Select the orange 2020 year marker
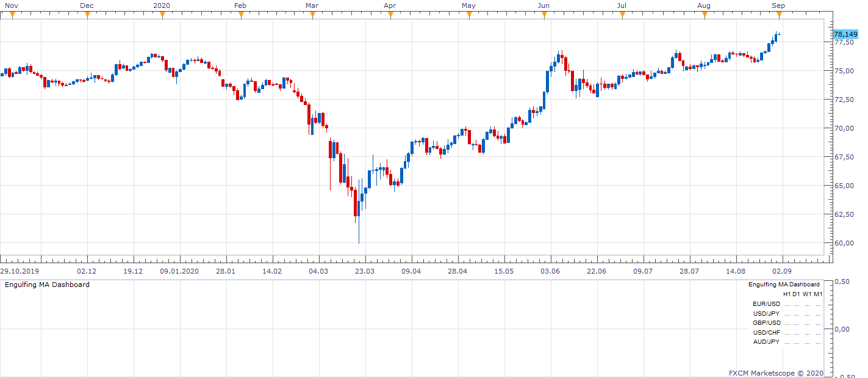The image size is (868, 378). coord(162,15)
